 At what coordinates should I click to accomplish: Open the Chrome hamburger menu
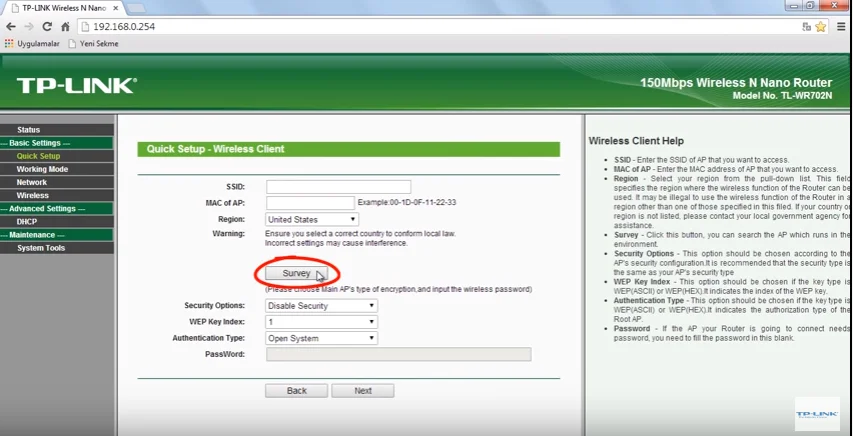tap(841, 26)
